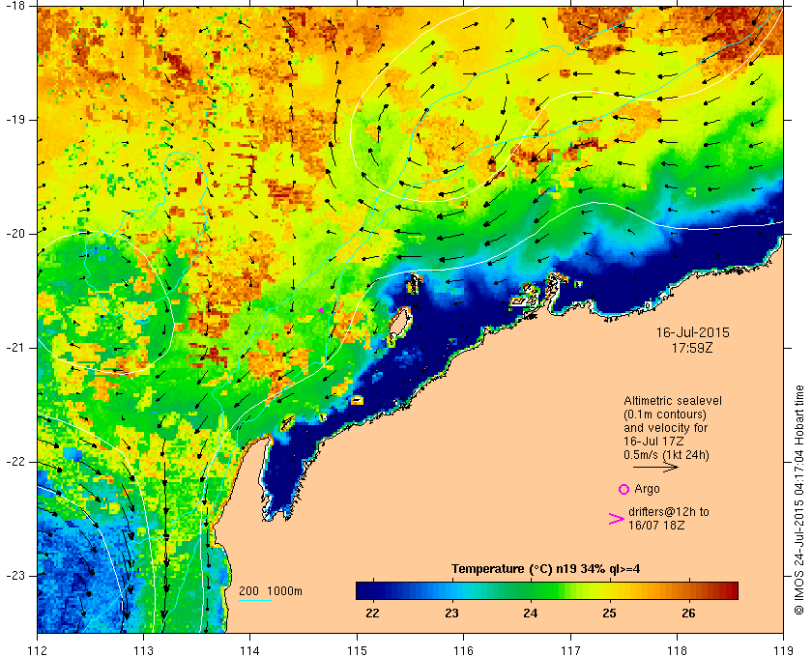Click the magenta Argo circle legend symbol
This screenshot has width=812, height=657.
(x=623, y=489)
